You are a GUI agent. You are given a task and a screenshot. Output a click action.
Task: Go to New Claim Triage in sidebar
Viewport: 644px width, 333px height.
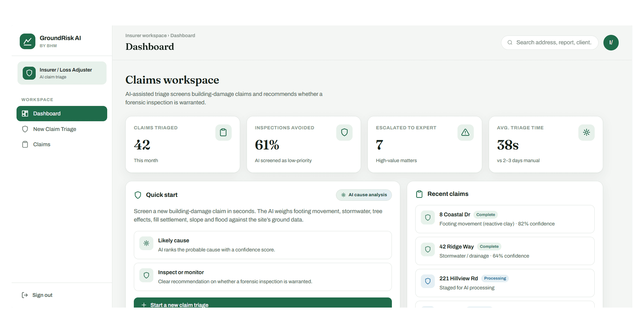coord(62,129)
